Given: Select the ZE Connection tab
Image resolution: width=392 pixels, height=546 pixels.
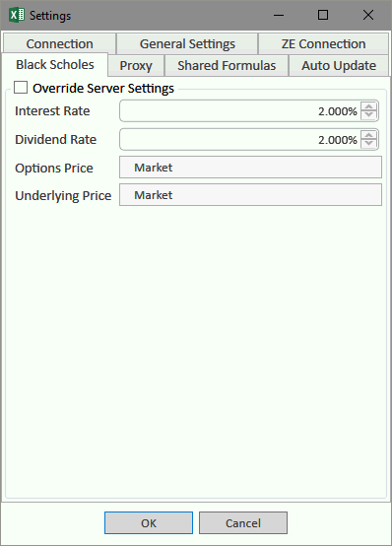Looking at the screenshot, I should pos(323,44).
